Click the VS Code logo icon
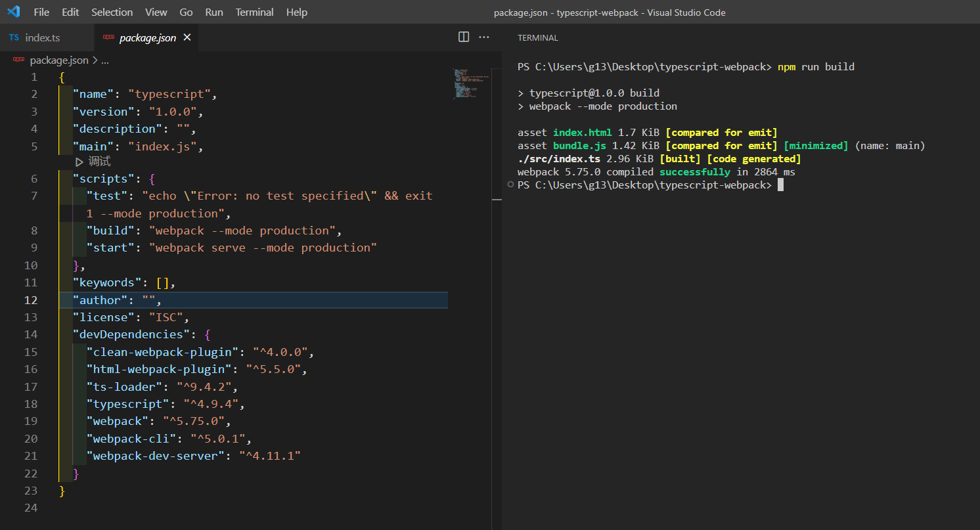The height and width of the screenshot is (530, 980). (x=13, y=12)
